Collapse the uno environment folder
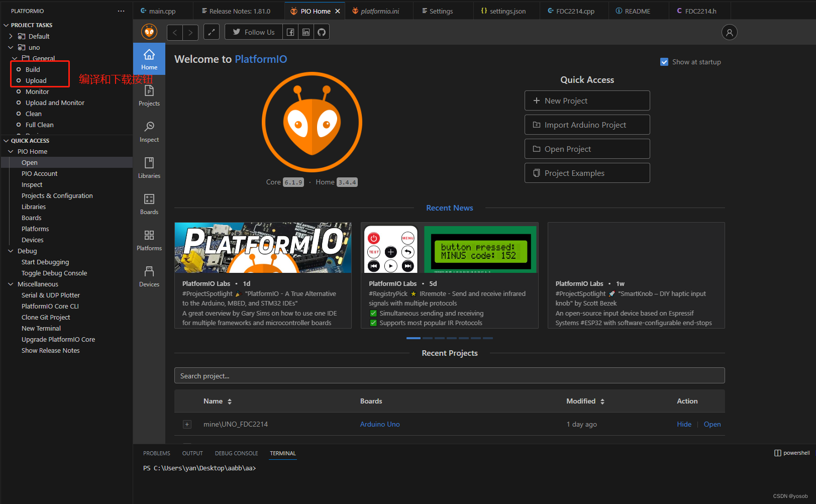The height and width of the screenshot is (504, 816). [x=11, y=47]
